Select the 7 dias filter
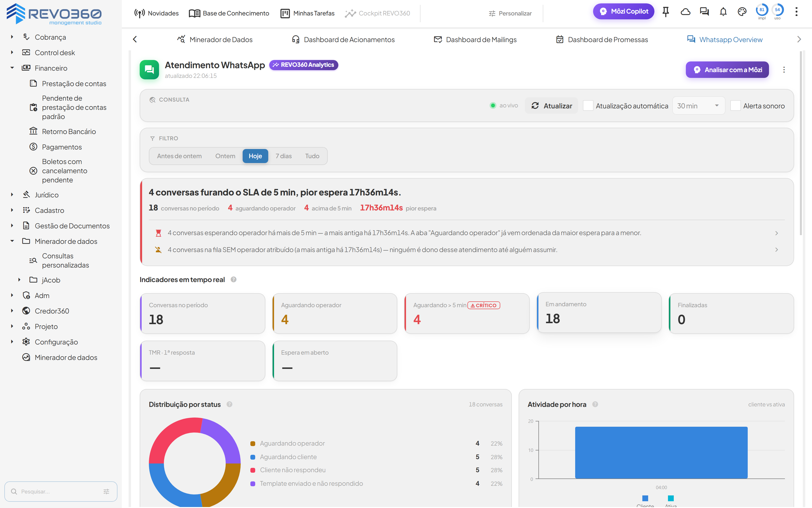This screenshot has width=812, height=508. (283, 156)
